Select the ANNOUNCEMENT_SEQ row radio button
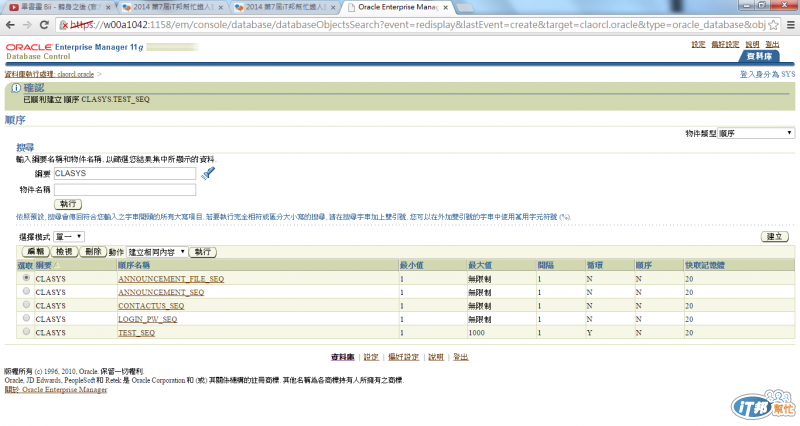 click(26, 291)
